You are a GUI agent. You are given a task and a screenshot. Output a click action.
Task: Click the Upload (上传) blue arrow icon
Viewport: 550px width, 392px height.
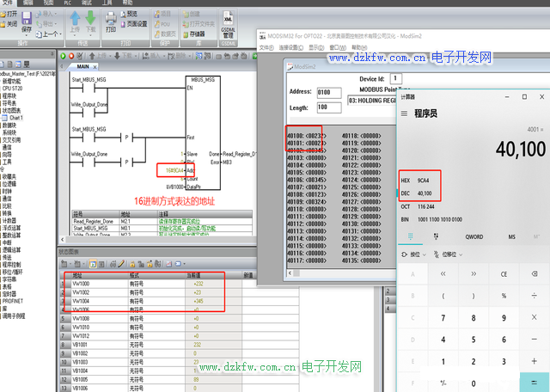pyautogui.click(x=74, y=19)
